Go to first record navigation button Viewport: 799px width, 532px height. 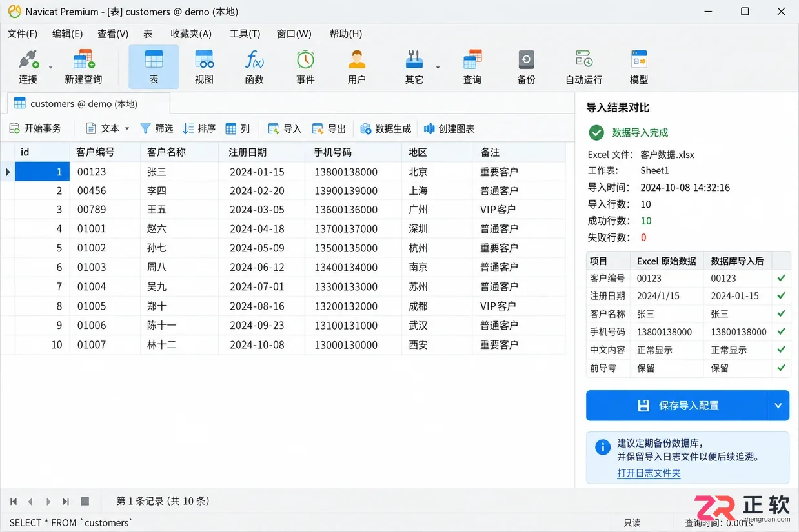(x=14, y=501)
